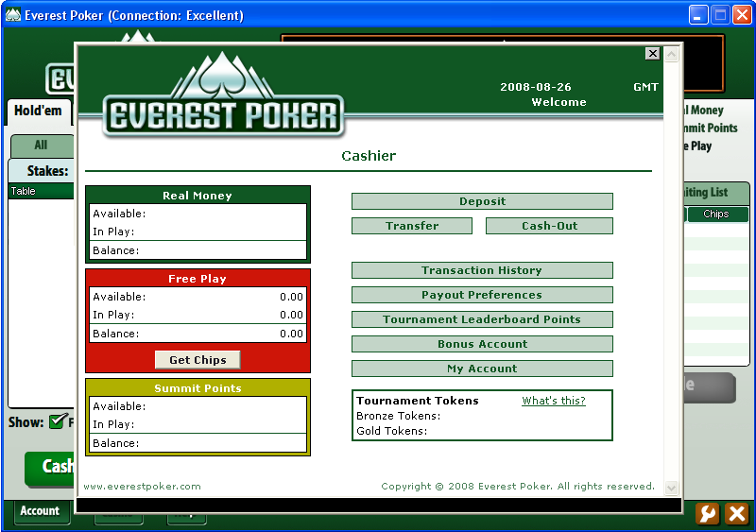756x532 pixels.
Task: Click the www.everestpoker.com footer text
Action: pos(143,487)
